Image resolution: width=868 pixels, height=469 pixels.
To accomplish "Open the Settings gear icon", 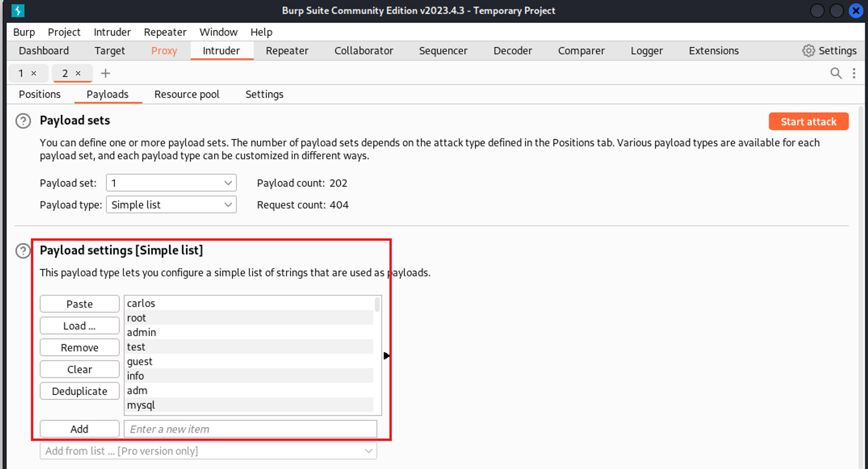I will [808, 51].
